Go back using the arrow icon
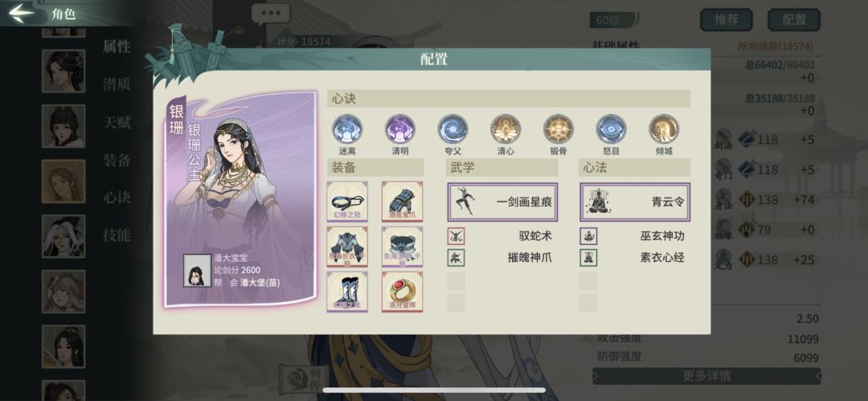The height and width of the screenshot is (401, 868). [x=22, y=14]
